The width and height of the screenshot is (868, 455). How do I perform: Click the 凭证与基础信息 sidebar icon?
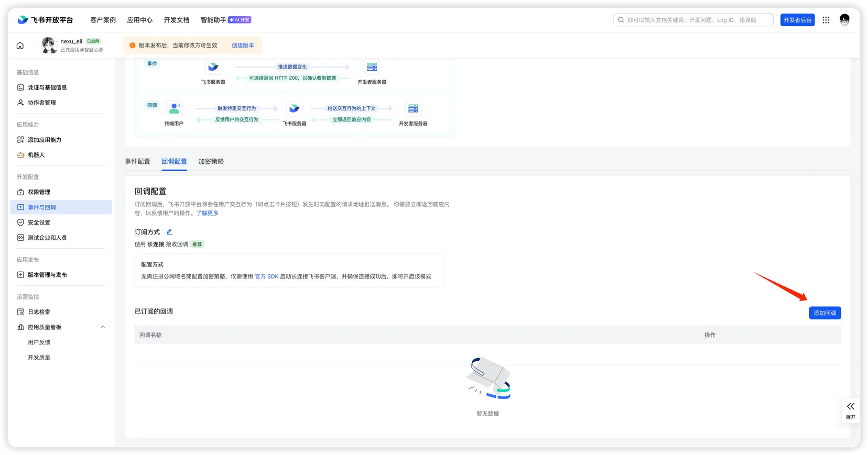coord(20,87)
